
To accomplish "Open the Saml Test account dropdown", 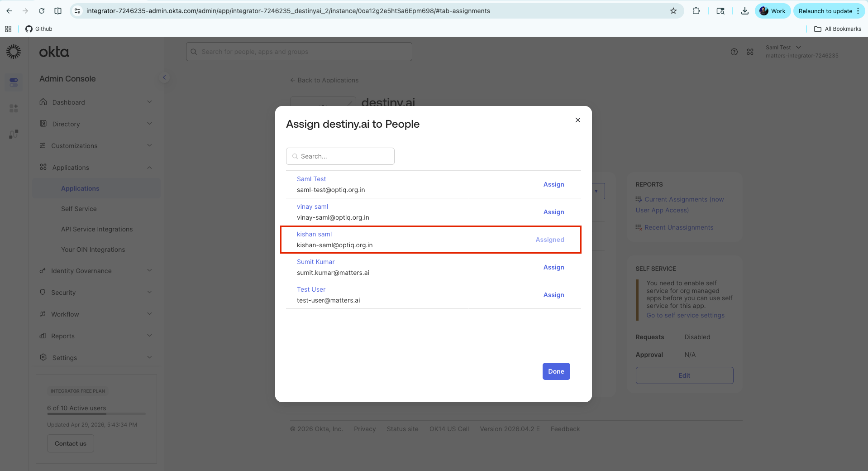I will [x=802, y=52].
